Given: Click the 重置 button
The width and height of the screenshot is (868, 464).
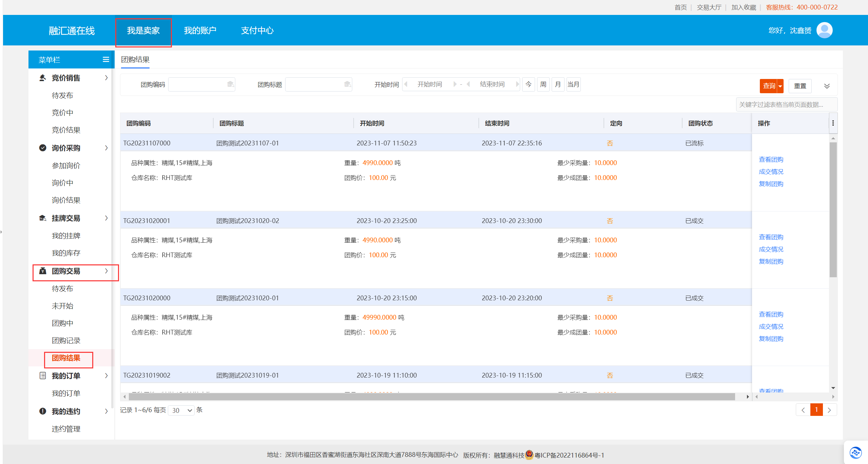Looking at the screenshot, I should click(800, 86).
